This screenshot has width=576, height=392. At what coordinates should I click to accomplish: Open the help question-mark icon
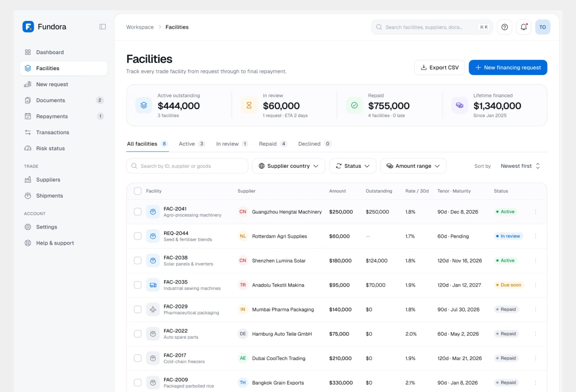pyautogui.click(x=505, y=27)
